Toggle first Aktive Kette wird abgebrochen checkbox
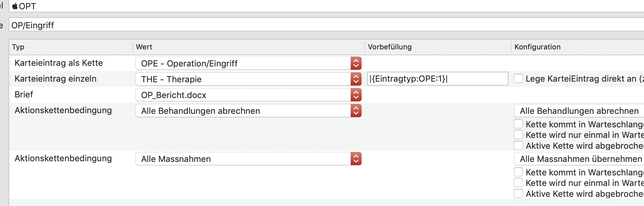This screenshot has width=644, height=206. coord(518,145)
